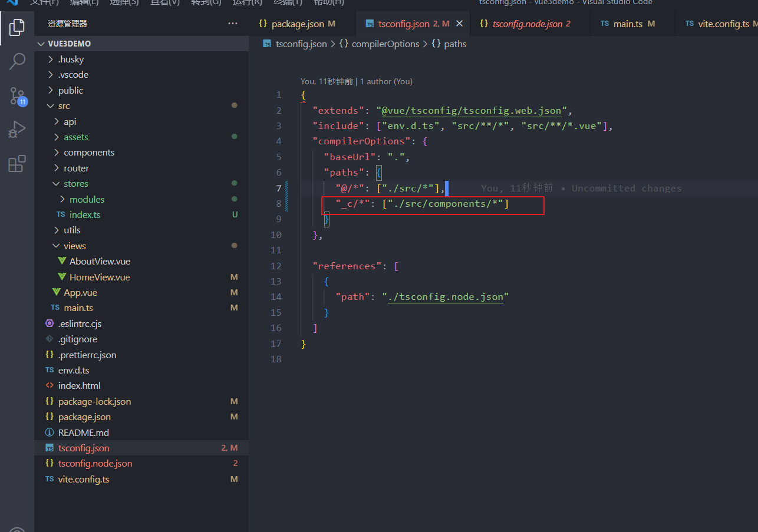Image resolution: width=758 pixels, height=532 pixels.
Task: Click line number 12 in the gutter
Action: [276, 266]
